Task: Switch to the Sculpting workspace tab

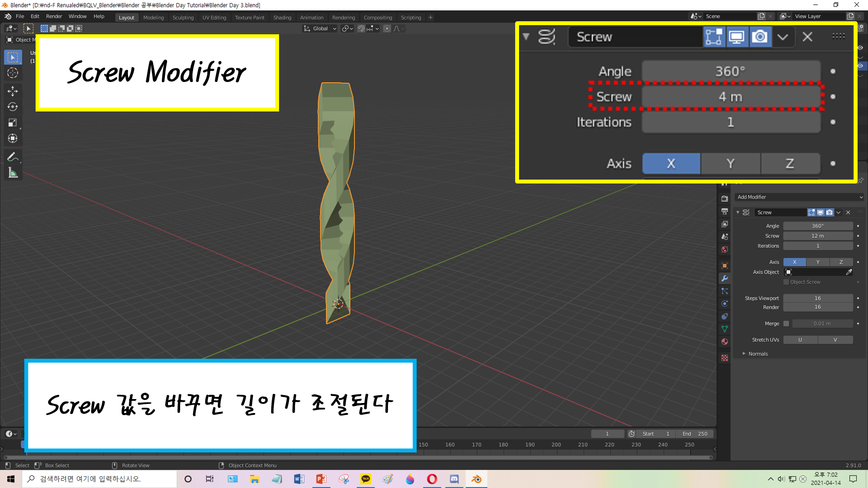Action: point(183,18)
